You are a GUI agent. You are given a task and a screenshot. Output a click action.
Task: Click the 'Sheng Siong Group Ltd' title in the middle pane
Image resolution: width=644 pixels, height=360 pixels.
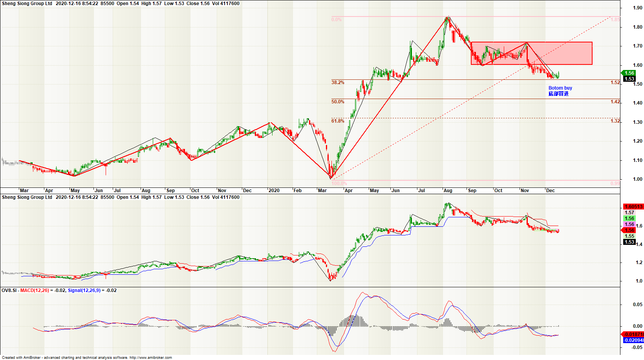27,197
